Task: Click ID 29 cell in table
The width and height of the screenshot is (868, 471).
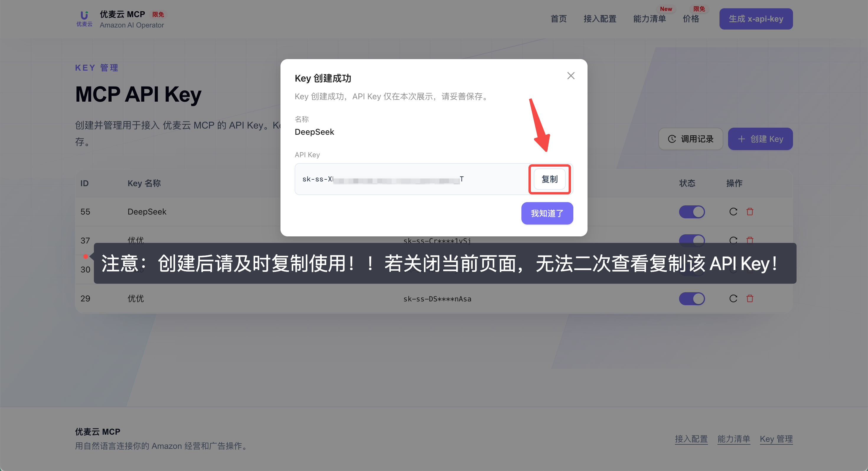Action: (x=85, y=298)
